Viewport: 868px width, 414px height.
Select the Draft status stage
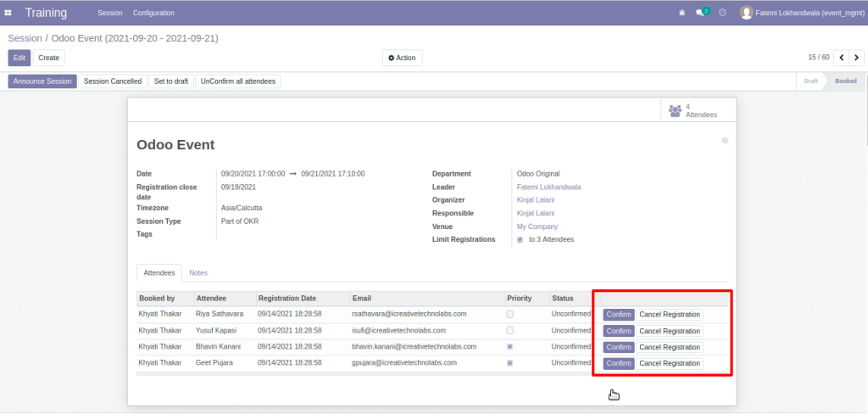tap(810, 81)
